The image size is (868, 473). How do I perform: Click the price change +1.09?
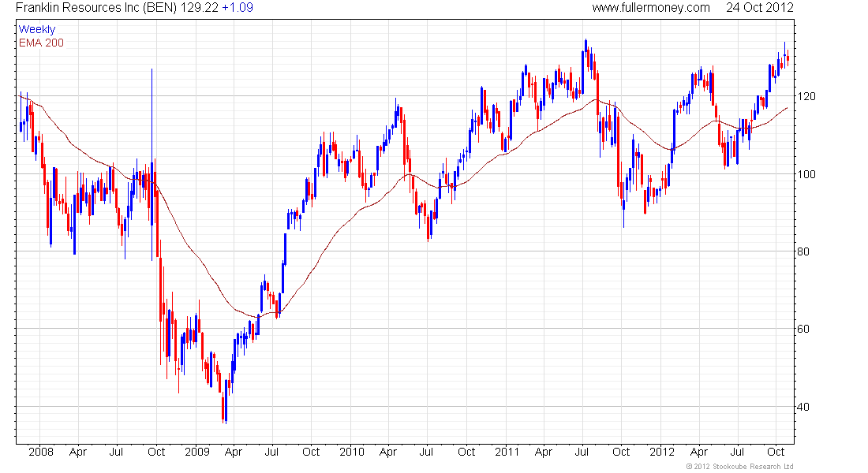point(238,8)
